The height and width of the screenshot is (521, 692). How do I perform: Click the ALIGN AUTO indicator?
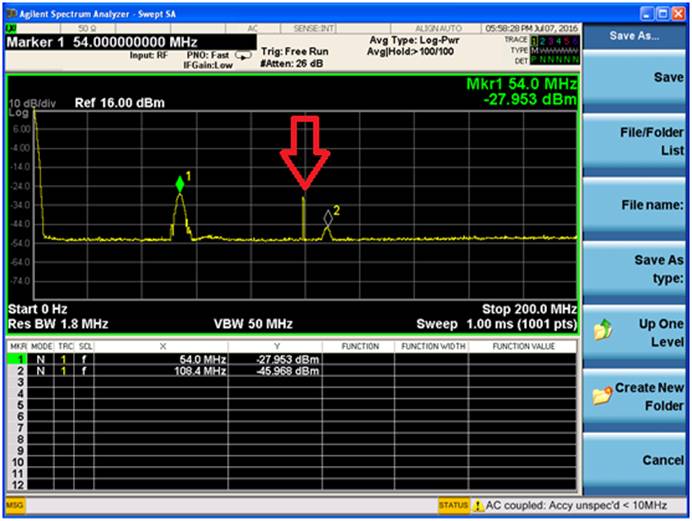coord(438,29)
